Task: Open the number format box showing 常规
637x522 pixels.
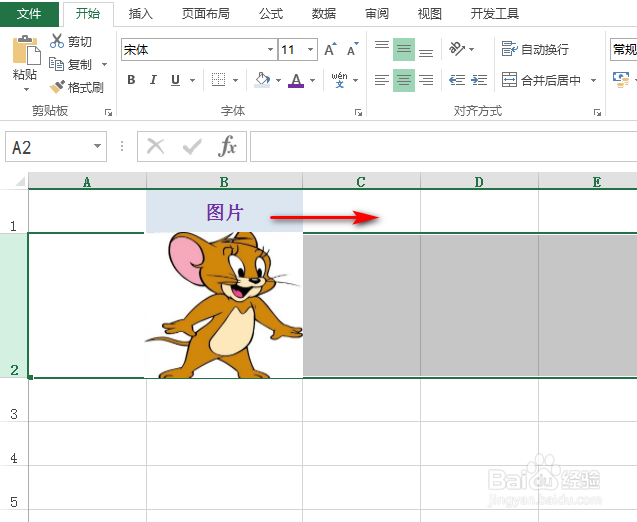Action: [x=624, y=50]
